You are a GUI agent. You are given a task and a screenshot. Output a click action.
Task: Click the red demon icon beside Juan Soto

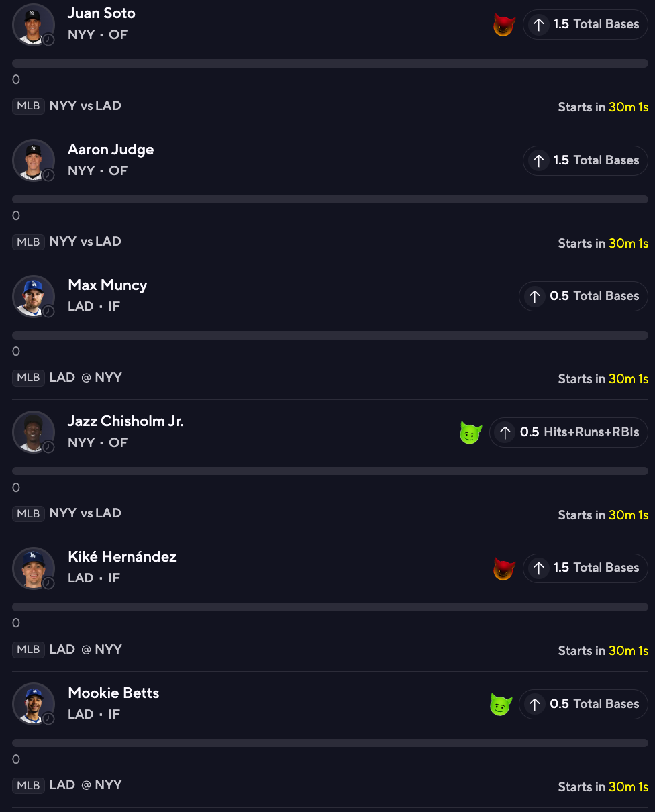coord(503,26)
